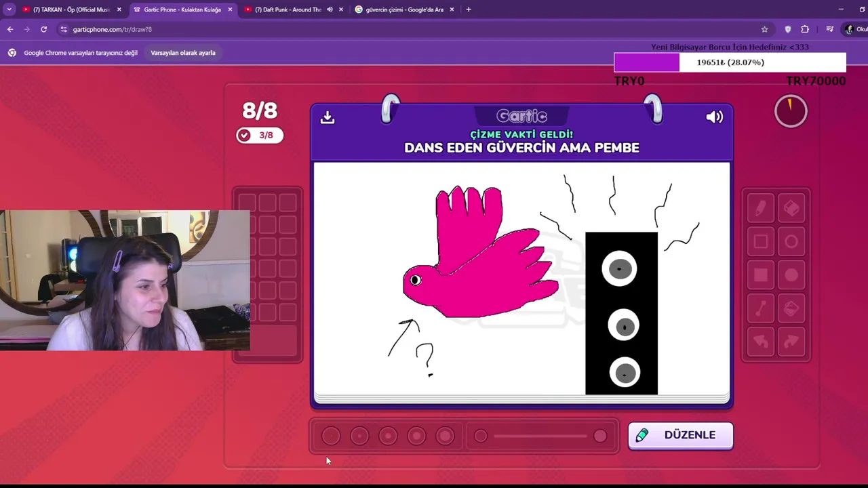Download the drawing with the download icon
Screen dimensions: 868x488
[328, 117]
